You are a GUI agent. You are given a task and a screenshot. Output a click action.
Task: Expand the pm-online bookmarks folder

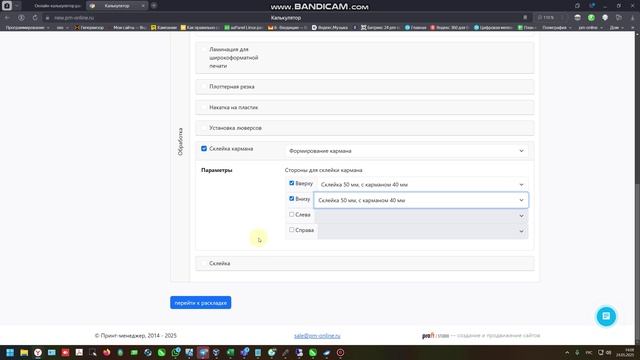click(x=590, y=27)
